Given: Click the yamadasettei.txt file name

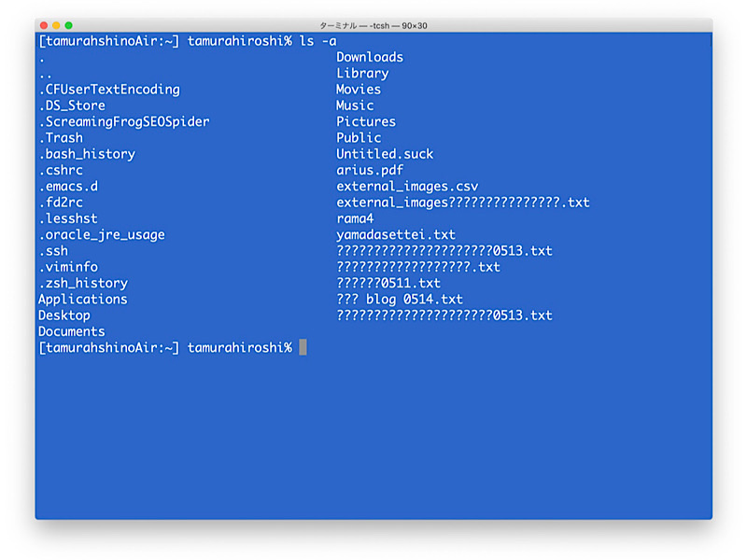Looking at the screenshot, I should 395,235.
